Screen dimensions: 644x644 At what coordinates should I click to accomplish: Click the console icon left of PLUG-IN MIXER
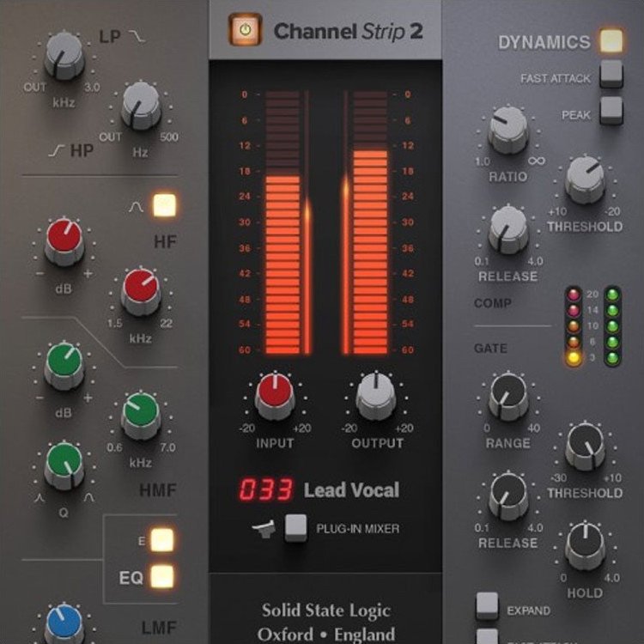264,529
